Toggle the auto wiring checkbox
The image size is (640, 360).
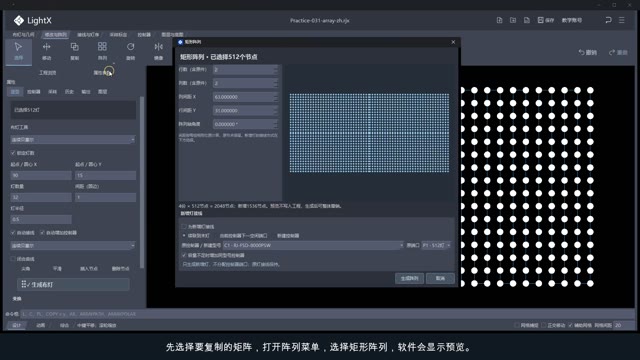coord(13,233)
